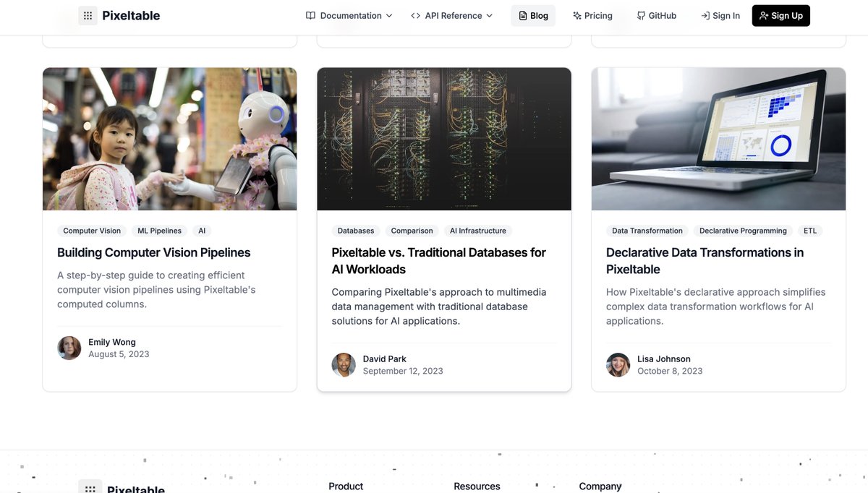Image resolution: width=868 pixels, height=493 pixels.
Task: Open the laptop dashboard article thumbnail
Action: 718,139
